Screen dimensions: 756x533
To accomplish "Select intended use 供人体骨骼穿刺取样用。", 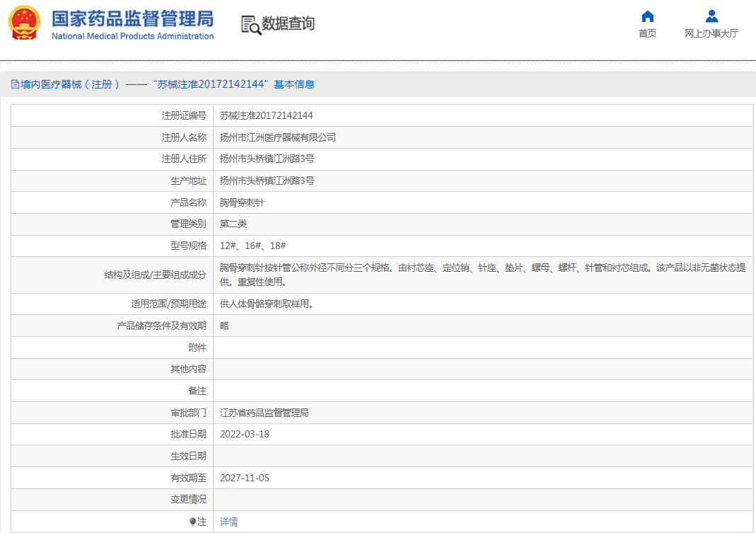I will 267,304.
